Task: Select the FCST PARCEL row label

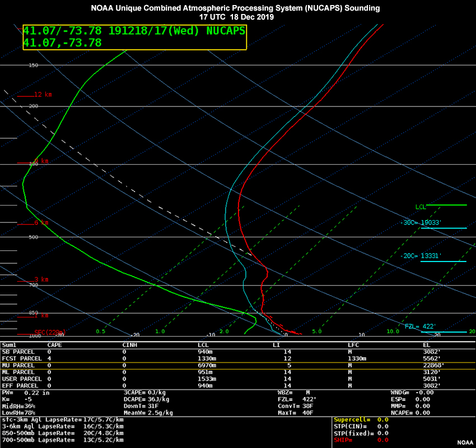Action: pyautogui.click(x=22, y=358)
